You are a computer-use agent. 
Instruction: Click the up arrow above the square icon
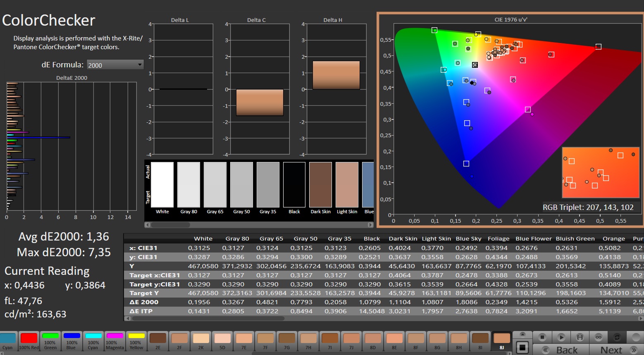pos(522,334)
